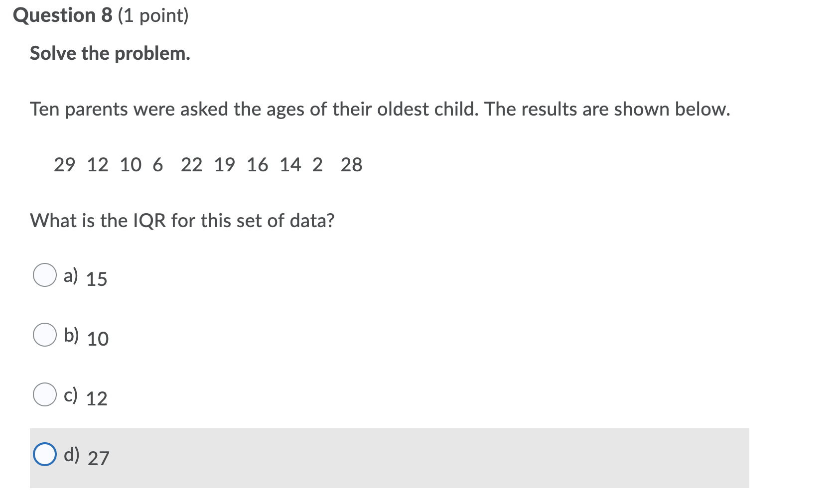Click the answer label 27
The width and height of the screenshot is (840, 504).
coord(99,460)
